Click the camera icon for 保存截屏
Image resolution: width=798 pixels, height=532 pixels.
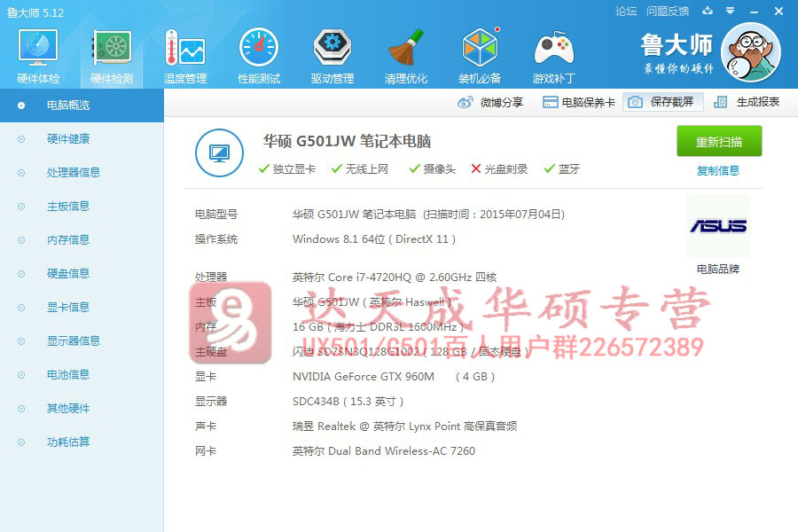coord(635,102)
